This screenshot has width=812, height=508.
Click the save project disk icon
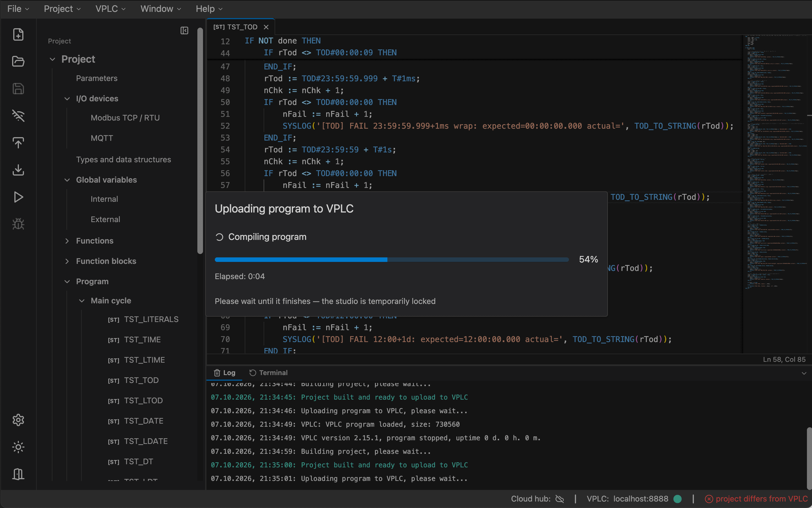pyautogui.click(x=18, y=89)
